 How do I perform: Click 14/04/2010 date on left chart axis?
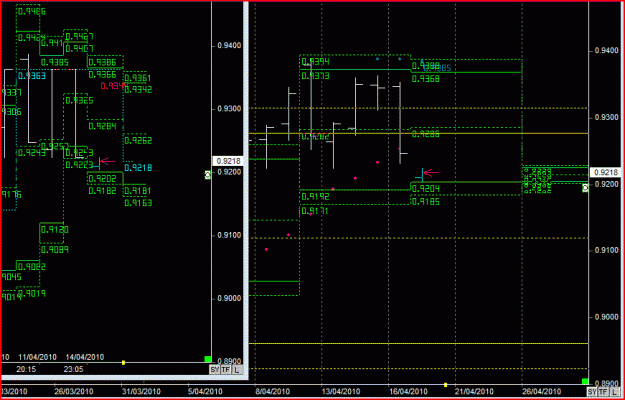(85, 357)
